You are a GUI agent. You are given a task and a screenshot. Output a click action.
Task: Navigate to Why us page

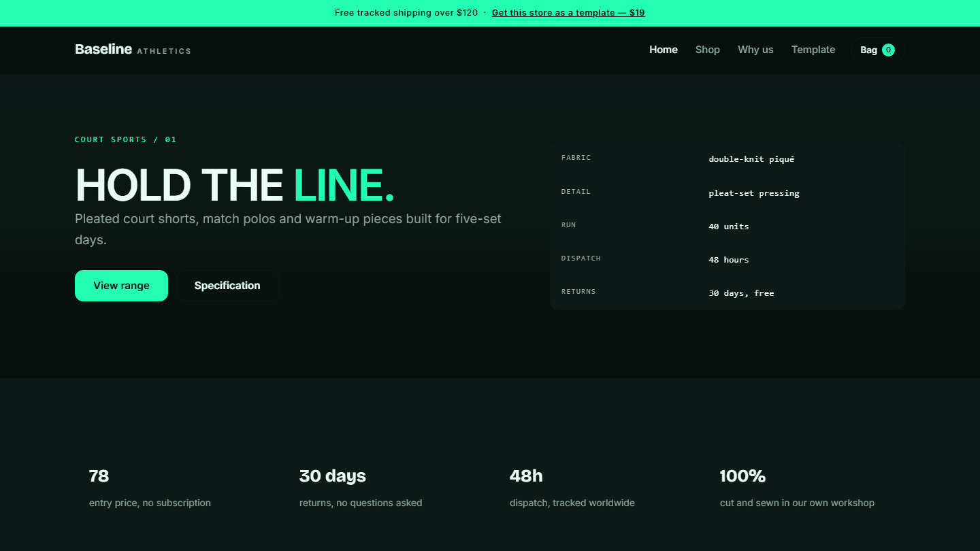[755, 50]
